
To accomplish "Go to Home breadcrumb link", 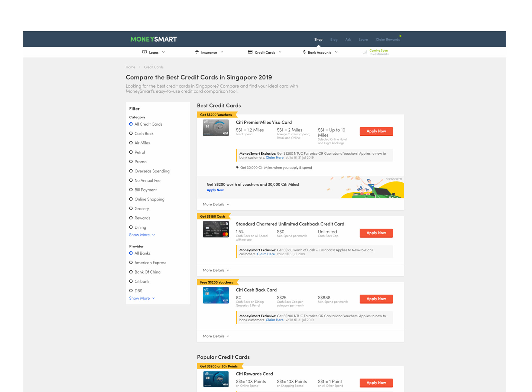I will [131, 67].
